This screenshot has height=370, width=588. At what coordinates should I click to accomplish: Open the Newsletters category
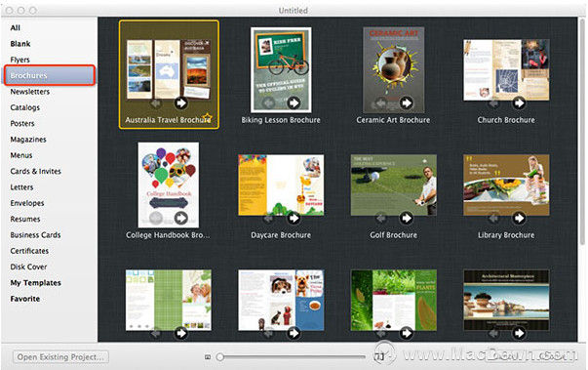30,92
